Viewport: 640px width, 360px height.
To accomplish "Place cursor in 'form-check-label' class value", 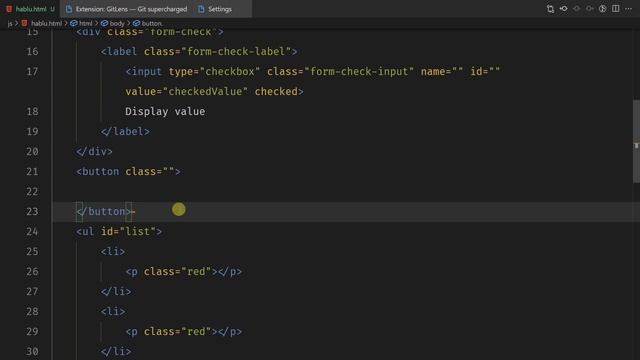I will (x=236, y=51).
